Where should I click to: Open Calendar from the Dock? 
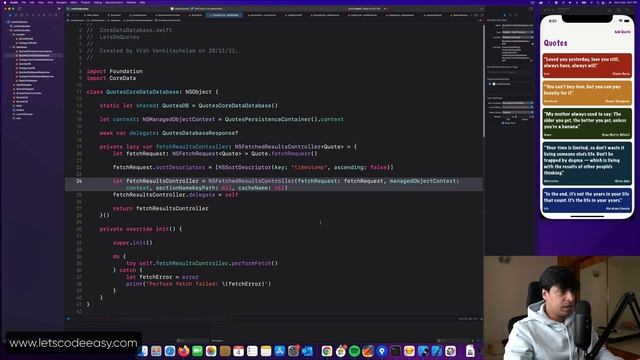coord(238,351)
